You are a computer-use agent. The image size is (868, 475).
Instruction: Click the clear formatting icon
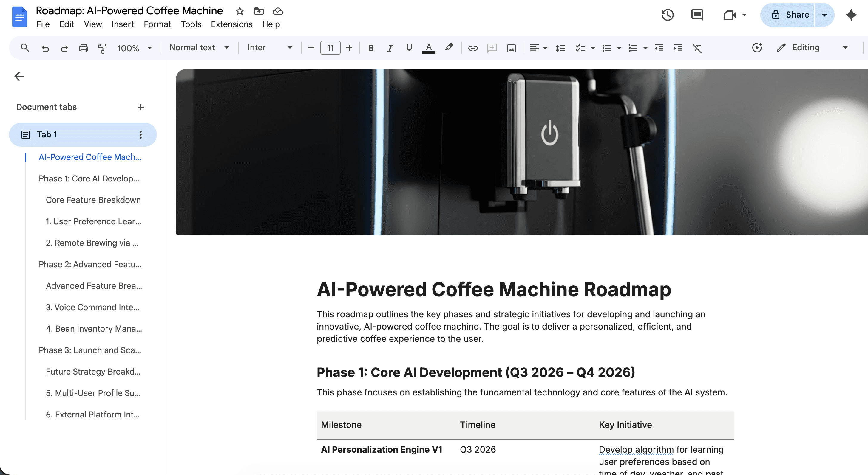697,48
